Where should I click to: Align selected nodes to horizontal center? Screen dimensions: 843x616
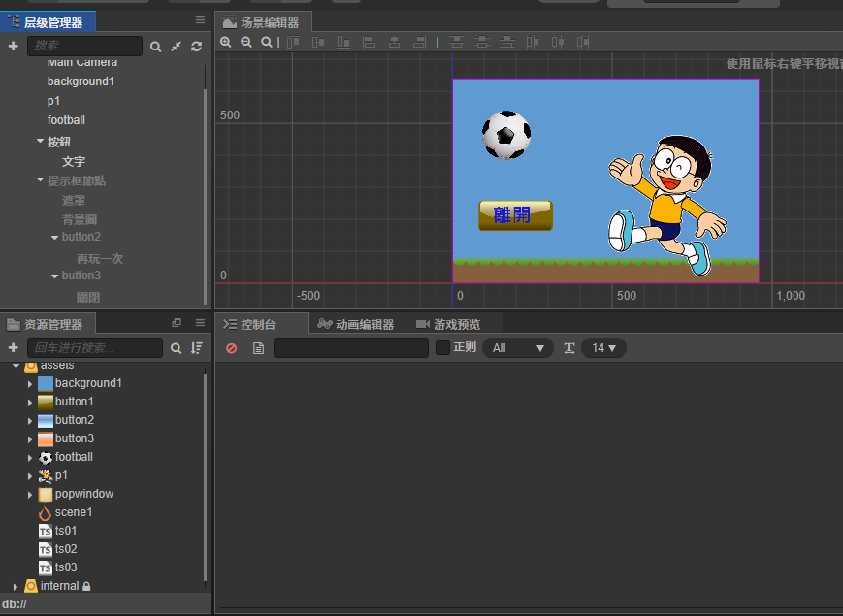point(394,42)
